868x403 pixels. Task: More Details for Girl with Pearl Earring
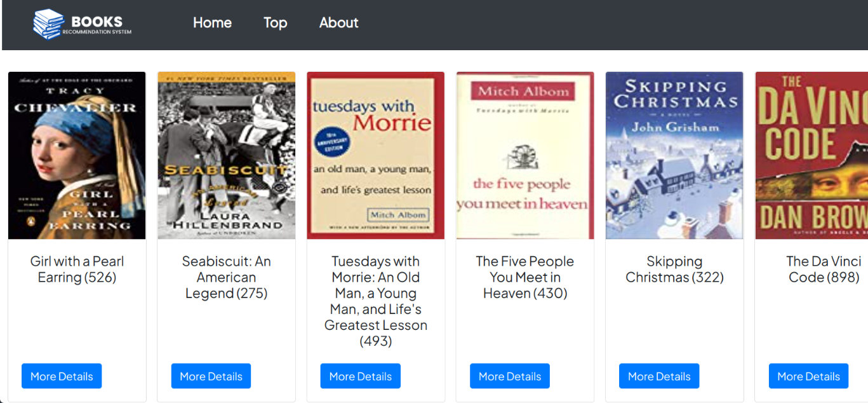click(x=62, y=376)
